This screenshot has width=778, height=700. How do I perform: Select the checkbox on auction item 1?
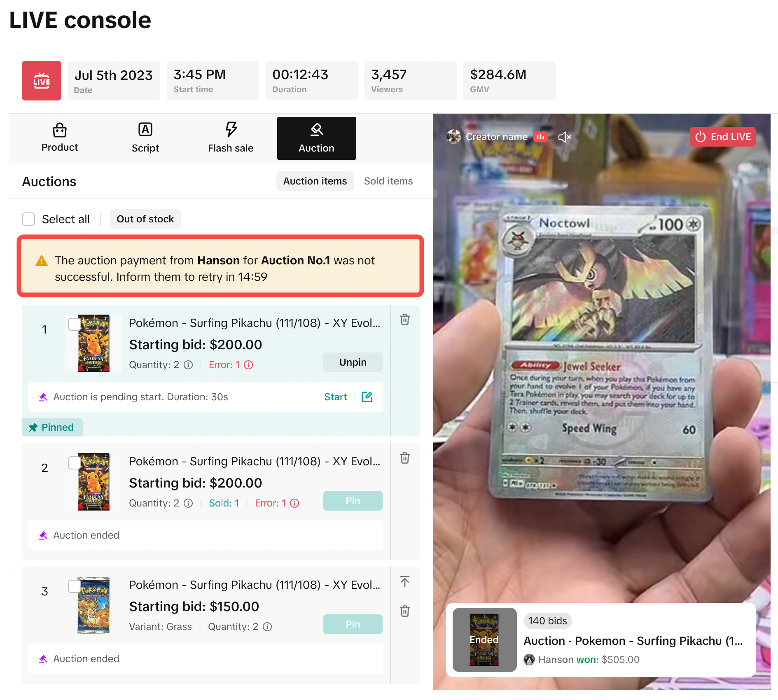pos(75,324)
